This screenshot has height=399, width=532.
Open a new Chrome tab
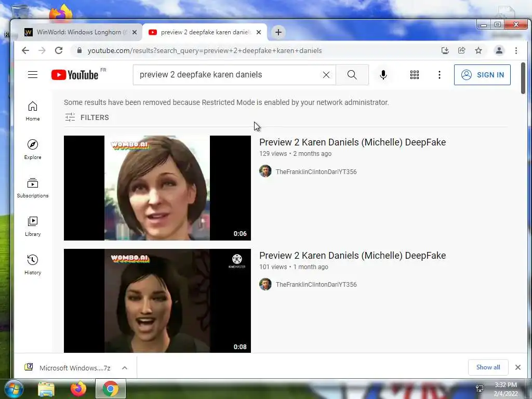point(278,32)
